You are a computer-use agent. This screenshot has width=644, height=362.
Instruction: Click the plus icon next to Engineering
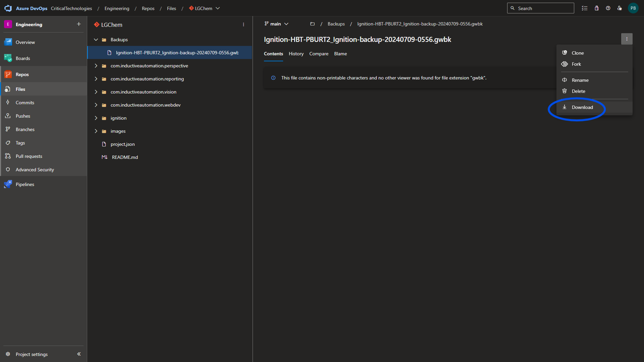[x=79, y=24]
